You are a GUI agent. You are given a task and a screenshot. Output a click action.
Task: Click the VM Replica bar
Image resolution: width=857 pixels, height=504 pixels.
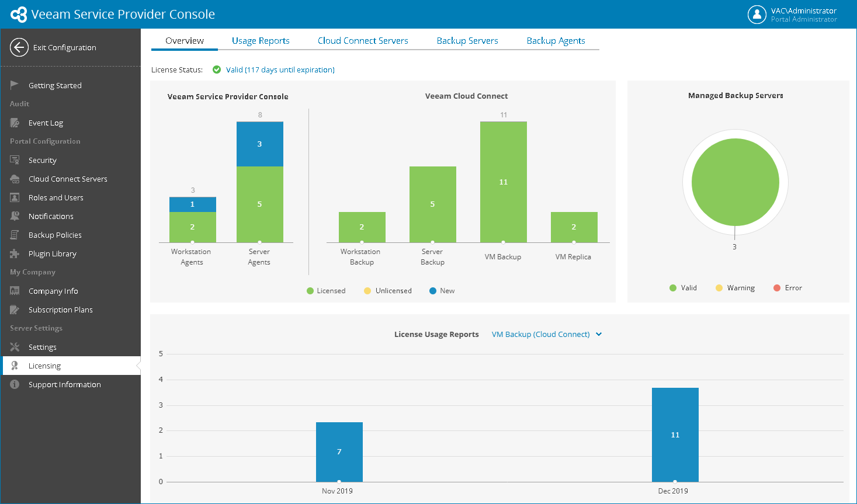click(x=574, y=227)
